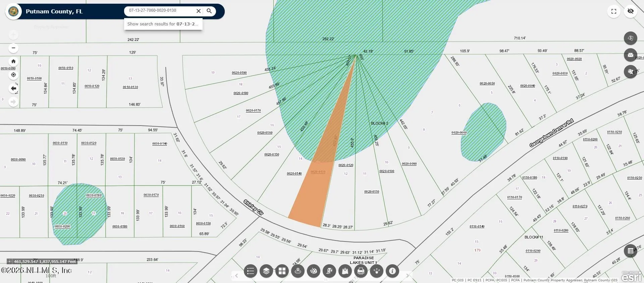
Task: Toggle full screen map view
Action: [x=614, y=11]
